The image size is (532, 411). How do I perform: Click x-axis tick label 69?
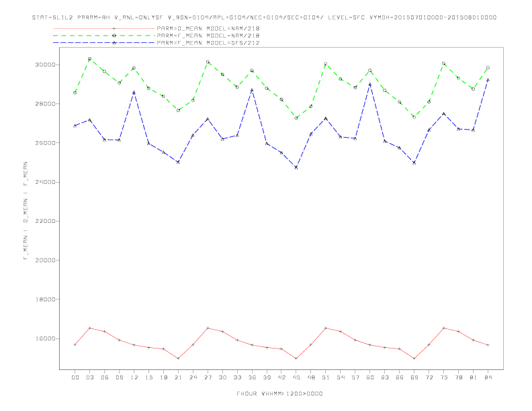pyautogui.click(x=414, y=377)
